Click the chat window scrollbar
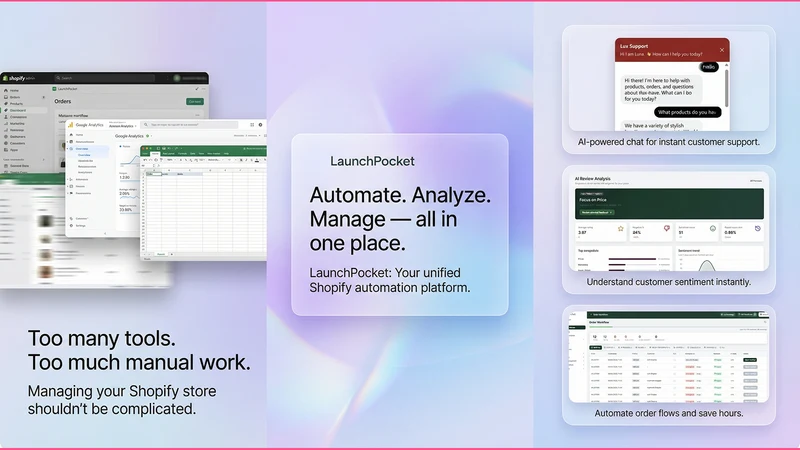The height and width of the screenshot is (450, 800). pyautogui.click(x=727, y=86)
